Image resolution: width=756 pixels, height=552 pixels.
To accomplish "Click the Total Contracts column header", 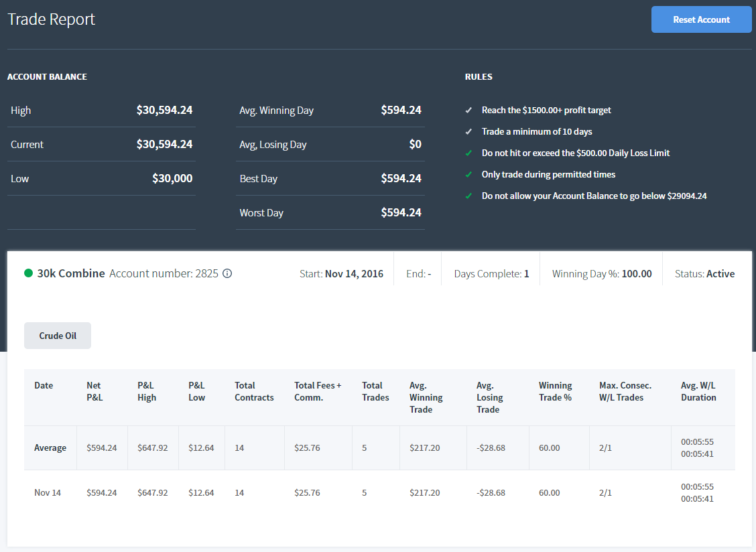I will [x=254, y=391].
